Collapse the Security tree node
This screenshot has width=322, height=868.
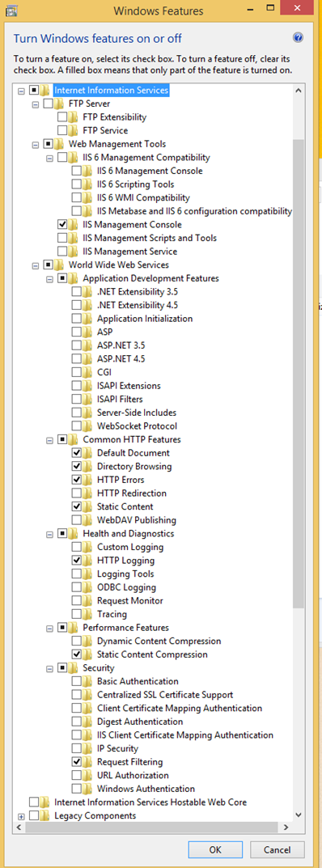tap(50, 668)
